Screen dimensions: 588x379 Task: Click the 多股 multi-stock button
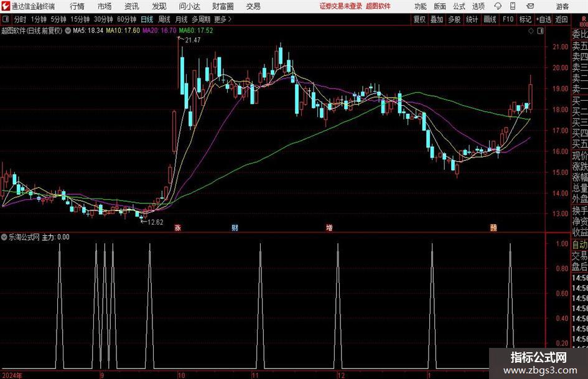point(454,19)
